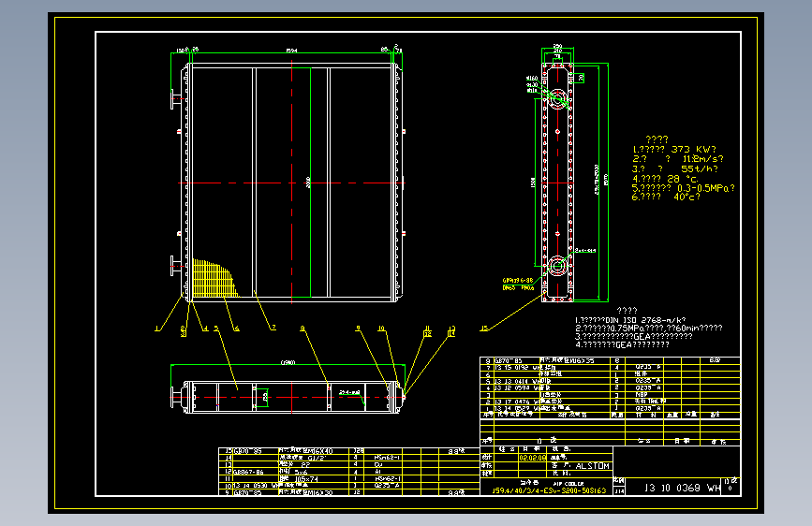Select the "55t/h" parameter note
The width and height of the screenshot is (812, 526).
pos(674,168)
